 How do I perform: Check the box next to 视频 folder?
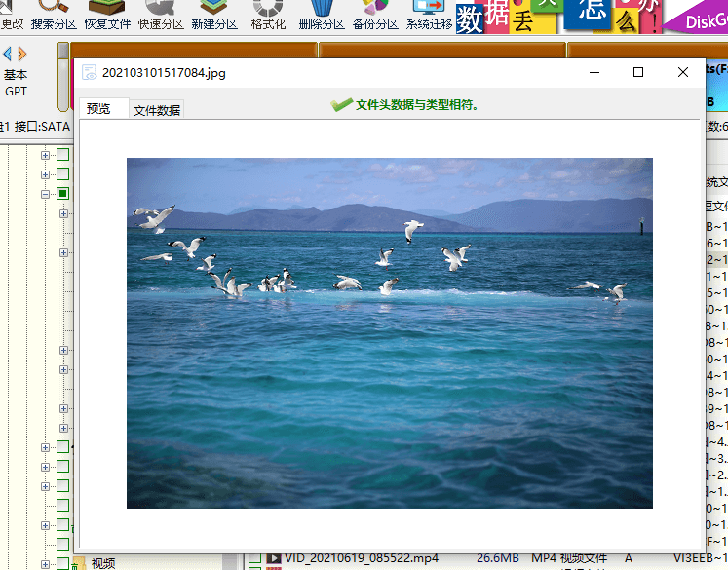click(62, 563)
